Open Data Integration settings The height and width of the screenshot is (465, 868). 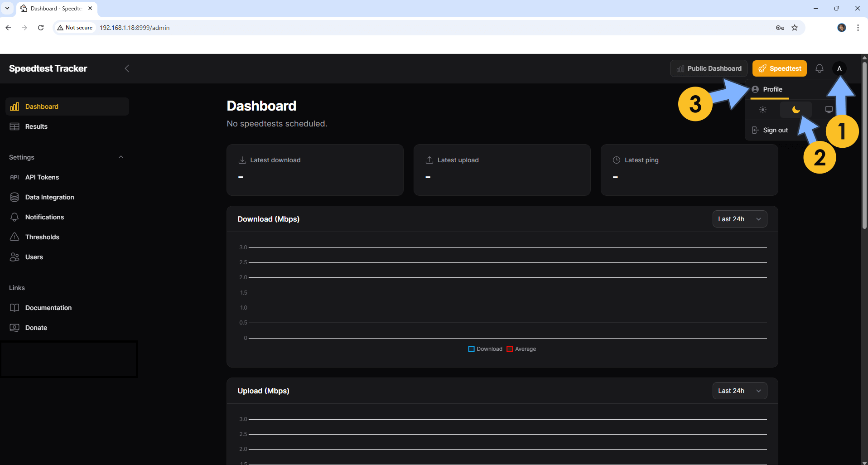(x=49, y=197)
